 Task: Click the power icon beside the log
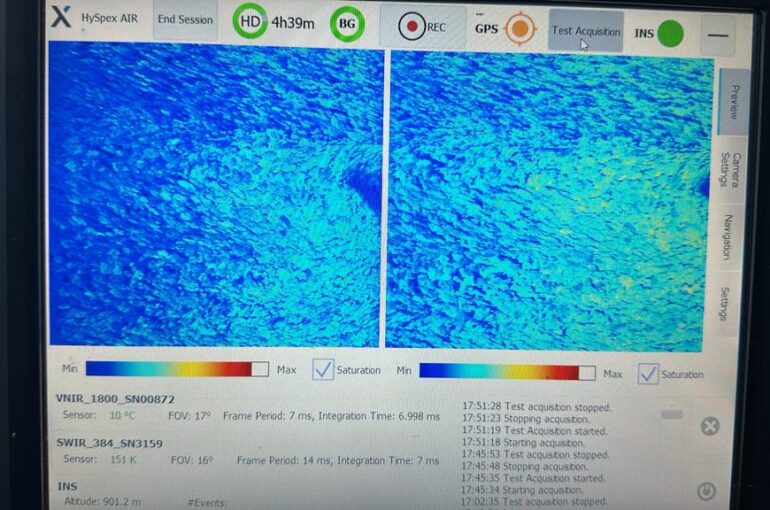[x=706, y=491]
